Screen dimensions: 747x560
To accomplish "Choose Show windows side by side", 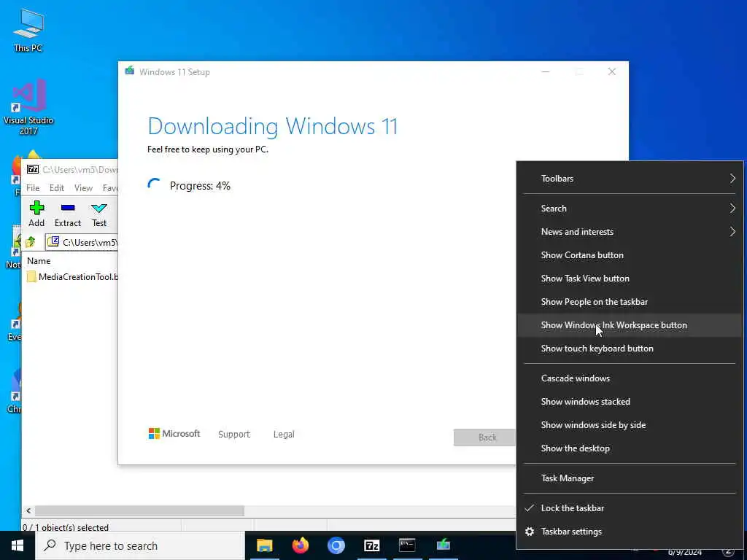I will (630, 425).
